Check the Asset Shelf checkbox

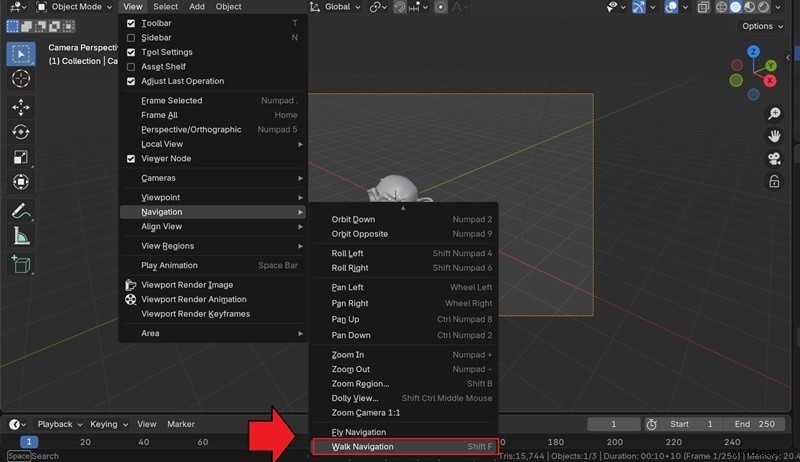pos(131,67)
